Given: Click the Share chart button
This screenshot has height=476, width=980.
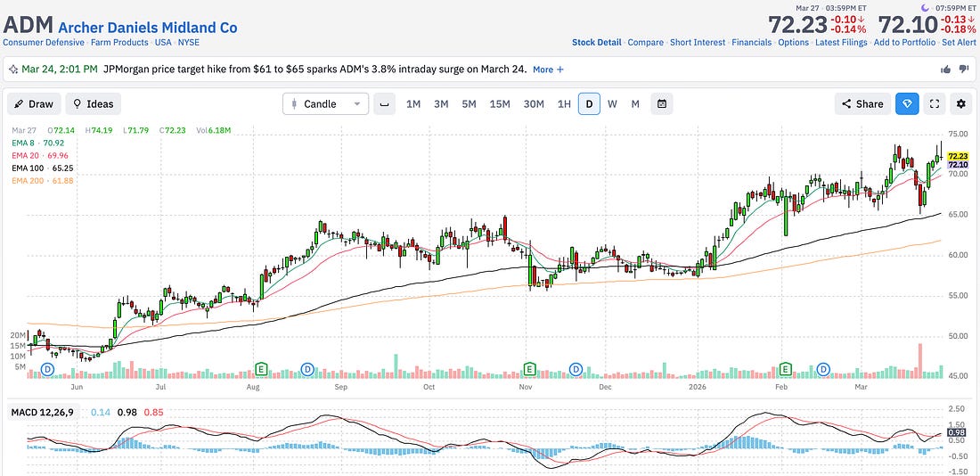Looking at the screenshot, I should click(862, 103).
